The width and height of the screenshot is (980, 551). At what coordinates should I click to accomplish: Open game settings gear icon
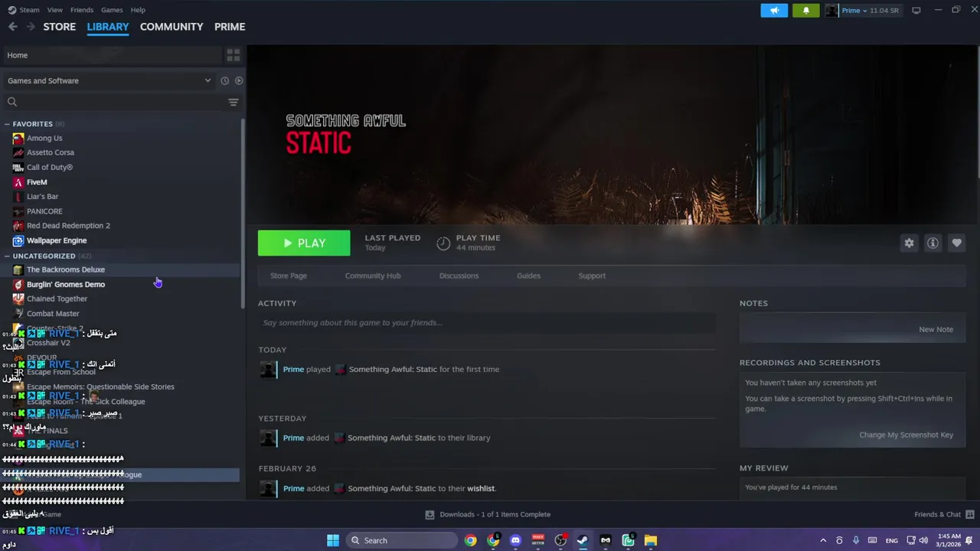pos(909,243)
